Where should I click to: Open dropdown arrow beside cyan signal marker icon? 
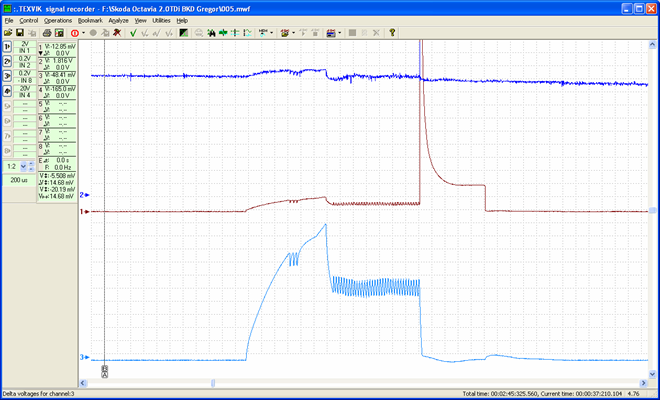pyautogui.click(x=271, y=33)
